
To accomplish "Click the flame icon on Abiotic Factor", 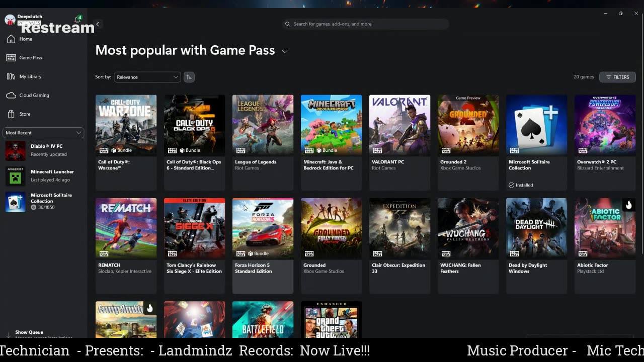I will point(628,205).
